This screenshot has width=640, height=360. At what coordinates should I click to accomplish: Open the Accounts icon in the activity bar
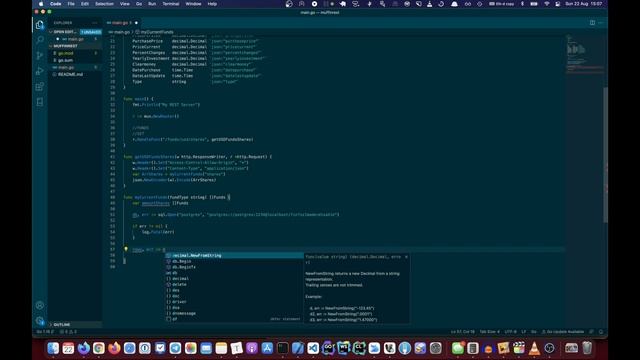pos(40,305)
